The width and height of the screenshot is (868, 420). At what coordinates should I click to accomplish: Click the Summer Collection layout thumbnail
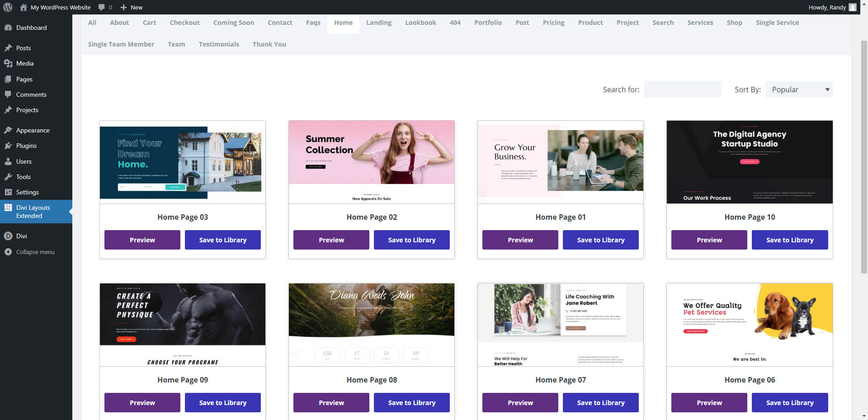371,161
